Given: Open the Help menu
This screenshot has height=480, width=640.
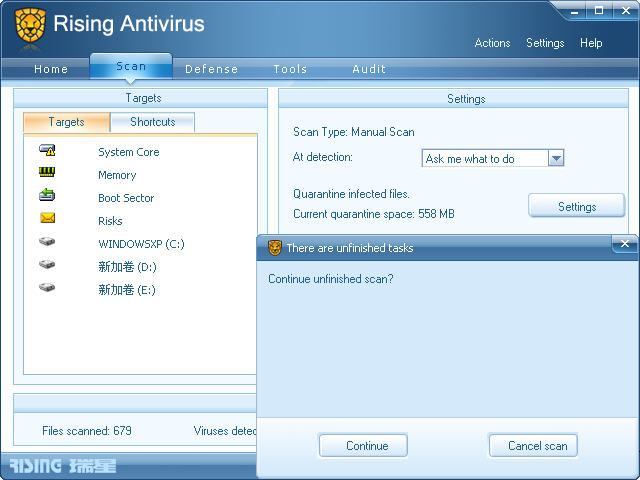Looking at the screenshot, I should coord(591,43).
